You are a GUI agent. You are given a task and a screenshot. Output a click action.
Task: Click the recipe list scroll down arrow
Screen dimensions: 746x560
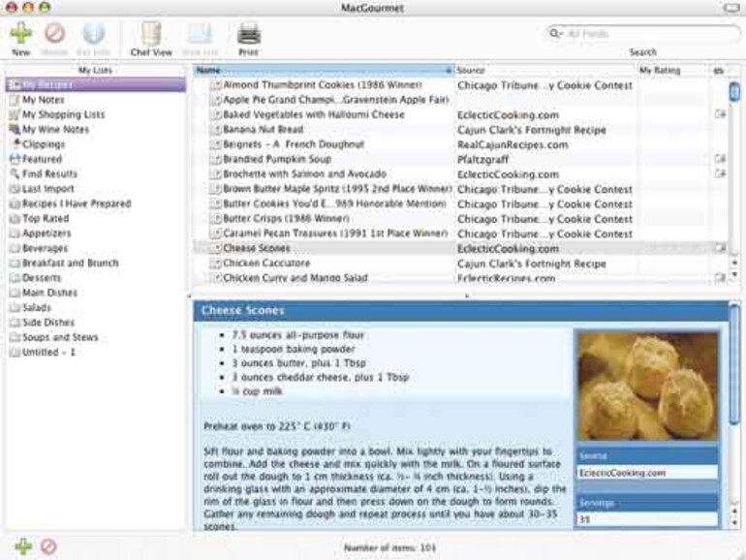pyautogui.click(x=735, y=275)
